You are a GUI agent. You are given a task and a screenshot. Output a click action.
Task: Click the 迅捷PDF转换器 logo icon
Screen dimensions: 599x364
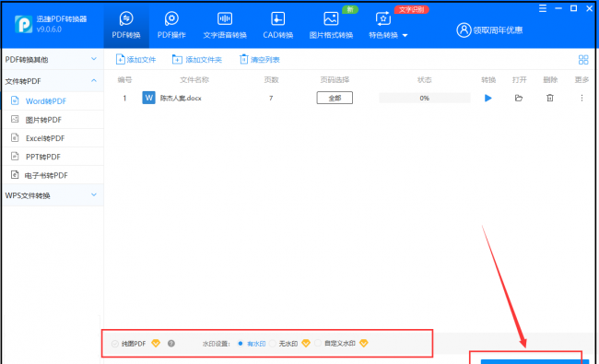point(23,24)
